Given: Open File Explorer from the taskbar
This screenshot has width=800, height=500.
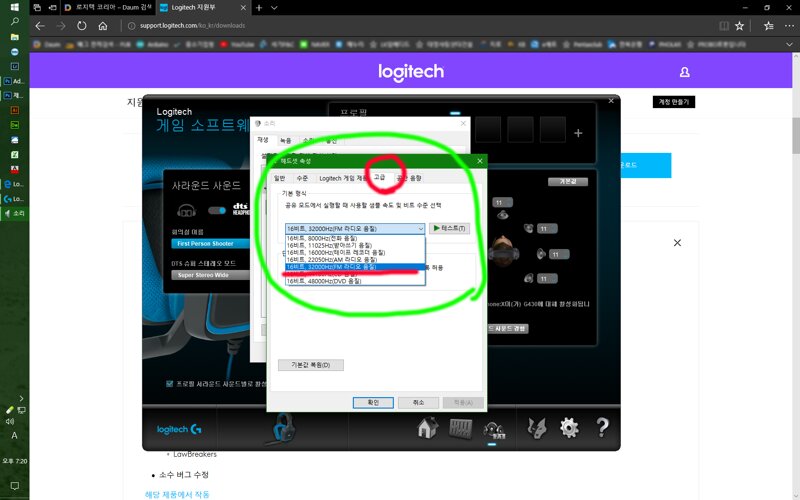Looking at the screenshot, I should coord(14,37).
